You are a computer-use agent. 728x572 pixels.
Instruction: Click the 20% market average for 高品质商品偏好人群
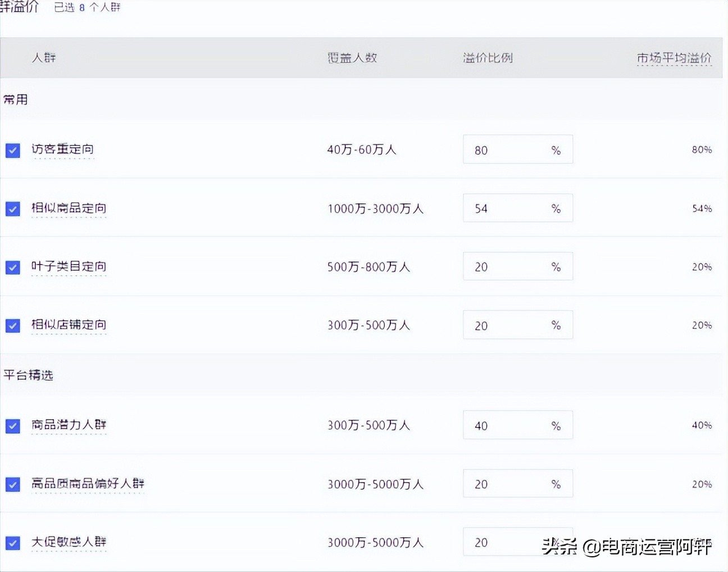coord(702,484)
